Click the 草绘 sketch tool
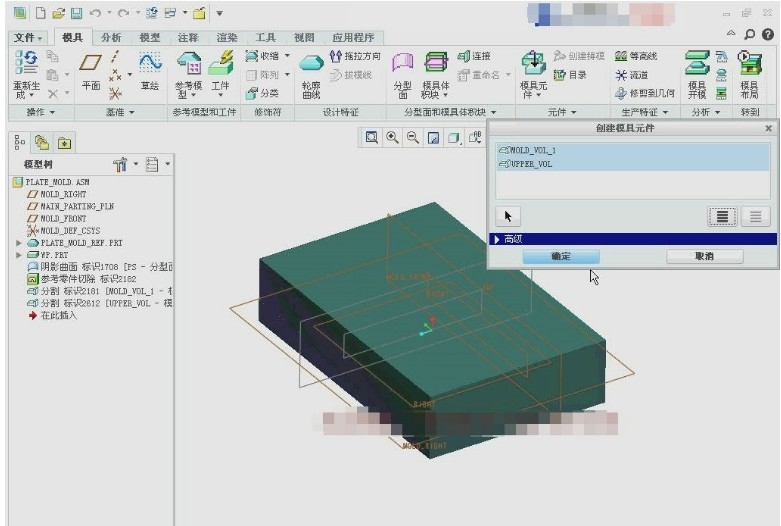Screen dimensions: 781x526 (x=150, y=72)
